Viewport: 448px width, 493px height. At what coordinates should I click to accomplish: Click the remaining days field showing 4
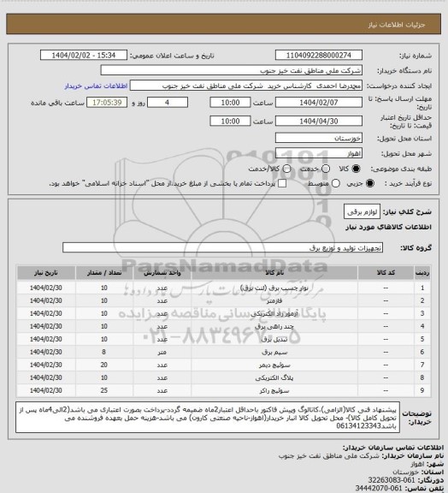[168, 103]
